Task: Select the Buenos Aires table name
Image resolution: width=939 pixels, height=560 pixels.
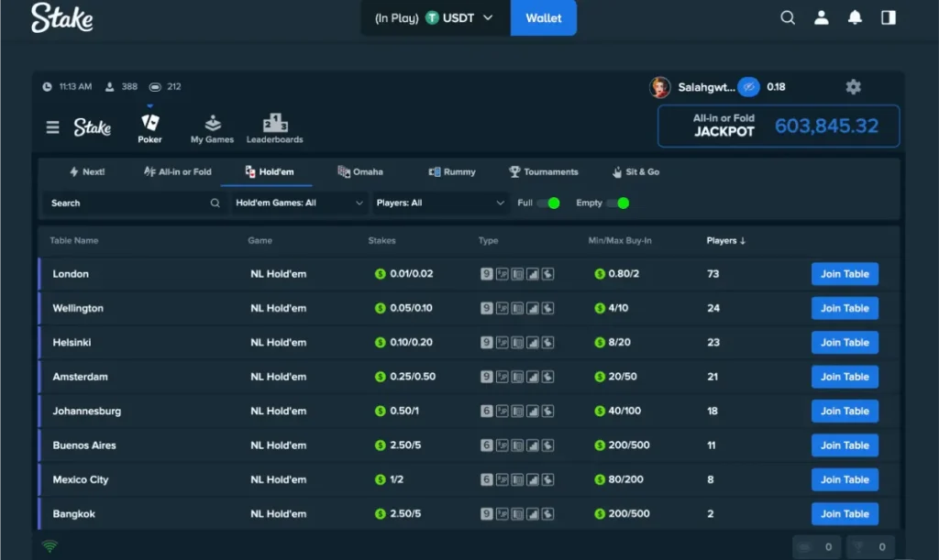Action: click(x=84, y=445)
